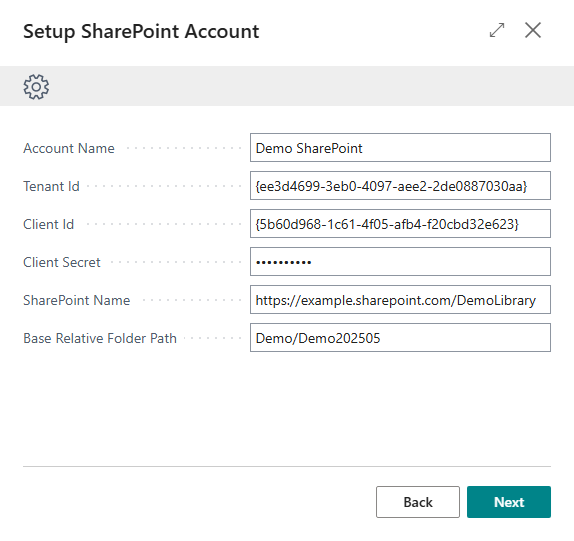Click the Client Id label
The width and height of the screenshot is (574, 541).
pos(48,224)
